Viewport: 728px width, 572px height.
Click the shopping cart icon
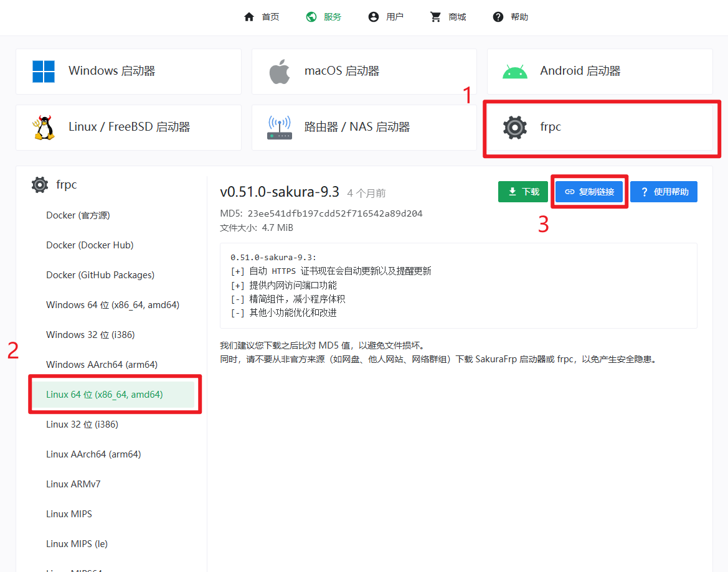click(x=435, y=17)
